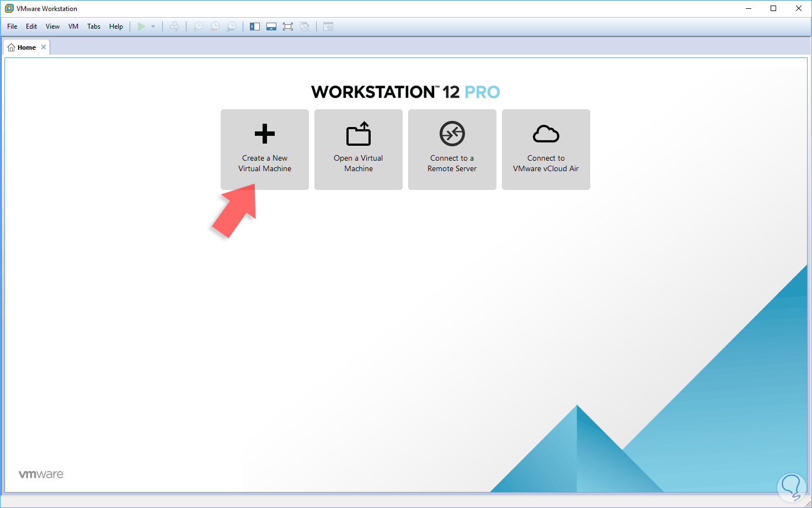Close the Home tab
Image resolution: width=812 pixels, height=508 pixels.
tap(44, 47)
